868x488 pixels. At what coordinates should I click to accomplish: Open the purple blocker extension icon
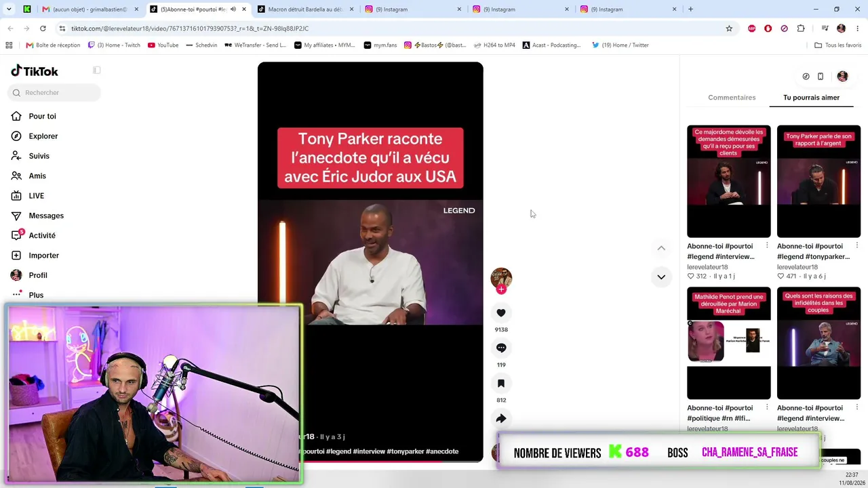(x=784, y=28)
